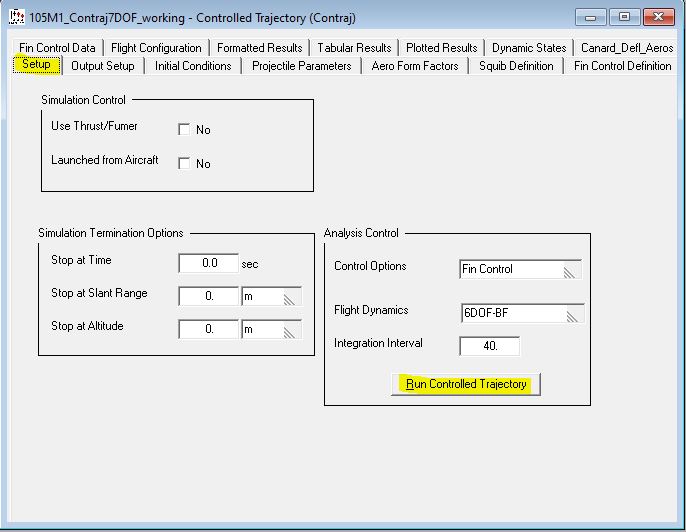686x532 pixels.
Task: Click the Integration Interval input field
Action: coord(489,347)
